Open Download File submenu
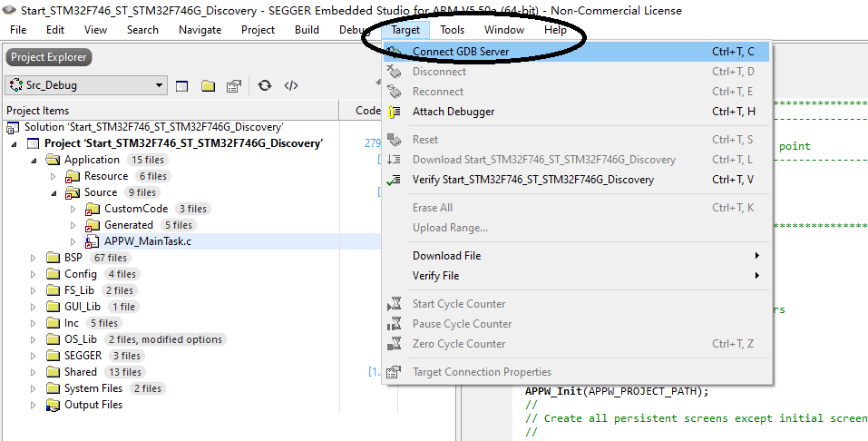Viewport: 868px width, 441px height. coord(576,255)
